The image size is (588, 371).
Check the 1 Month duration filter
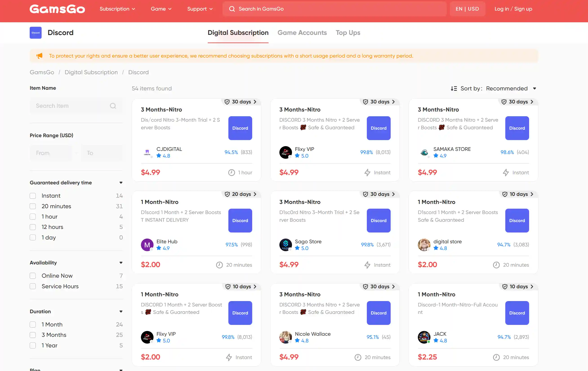[x=33, y=325]
